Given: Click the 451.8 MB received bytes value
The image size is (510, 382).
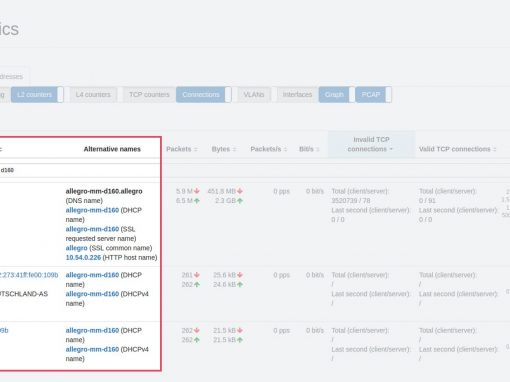Looking at the screenshot, I should pyautogui.click(x=222, y=191).
